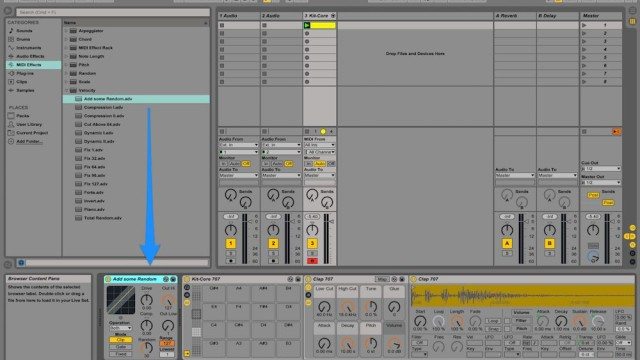Stop all clips in 1 Audio track
640x360 pixels.
click(x=222, y=131)
